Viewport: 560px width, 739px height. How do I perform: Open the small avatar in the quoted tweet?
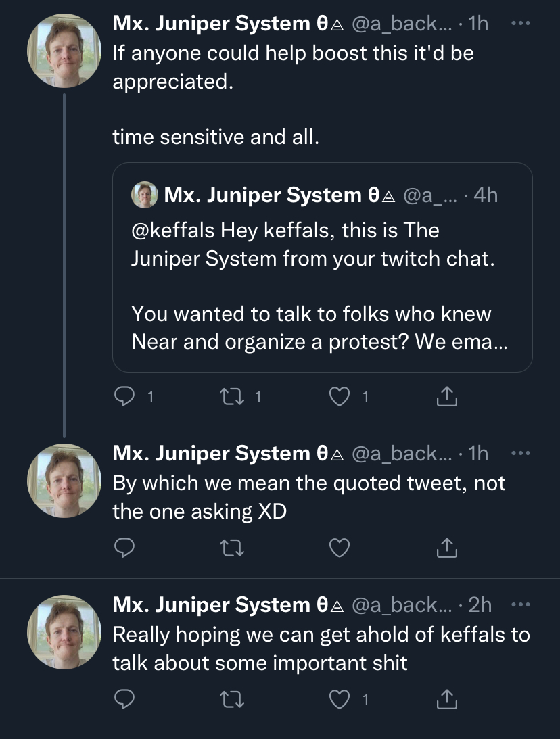[x=144, y=195]
